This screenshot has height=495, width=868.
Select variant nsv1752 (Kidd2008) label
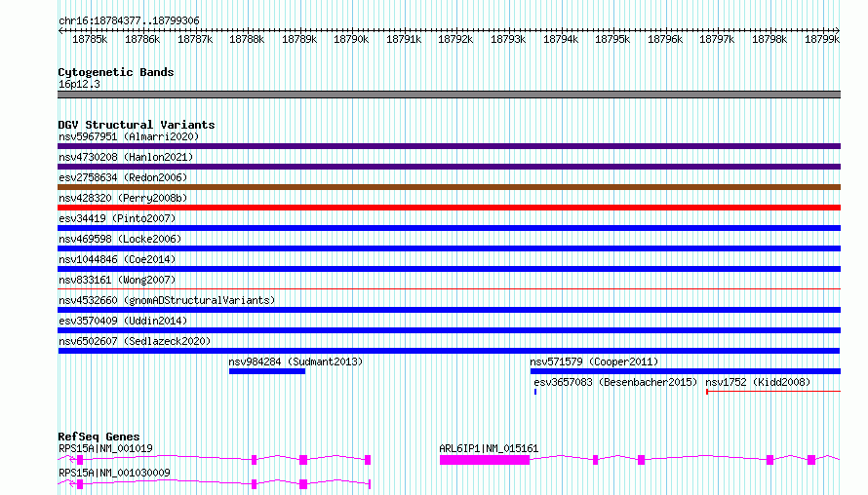tap(758, 382)
